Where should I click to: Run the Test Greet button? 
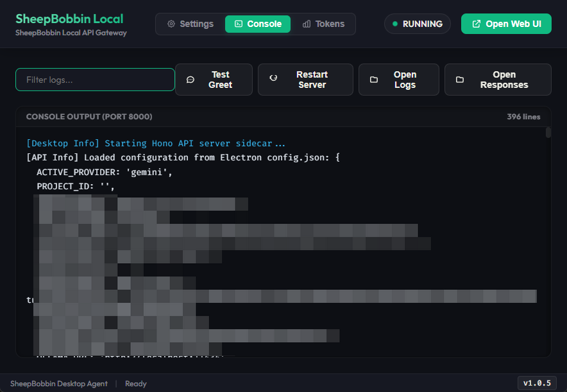coord(214,80)
